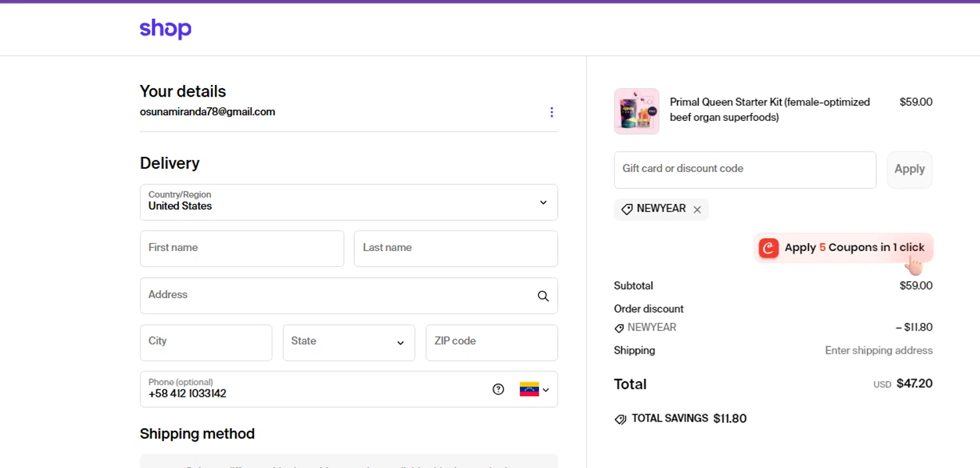Click the phone help question mark icon

[x=498, y=390]
